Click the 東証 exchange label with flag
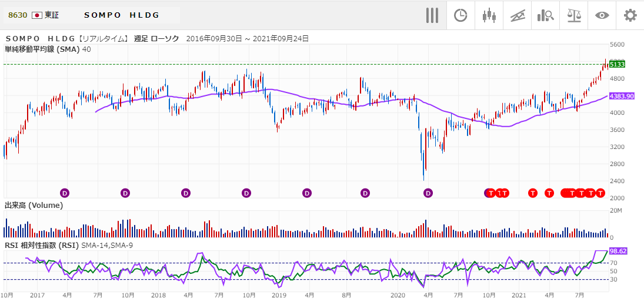 pyautogui.click(x=45, y=15)
